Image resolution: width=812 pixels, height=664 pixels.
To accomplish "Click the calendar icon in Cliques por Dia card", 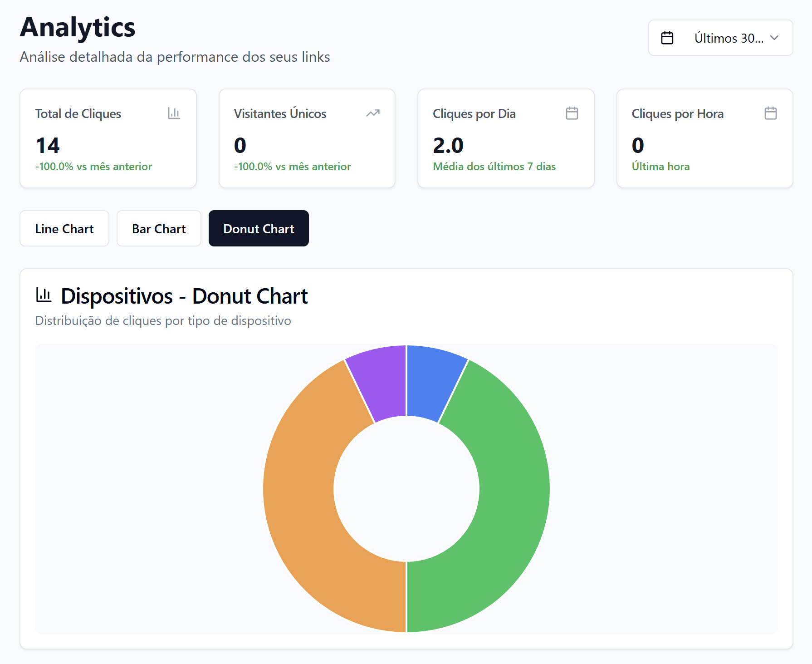I will tap(572, 113).
